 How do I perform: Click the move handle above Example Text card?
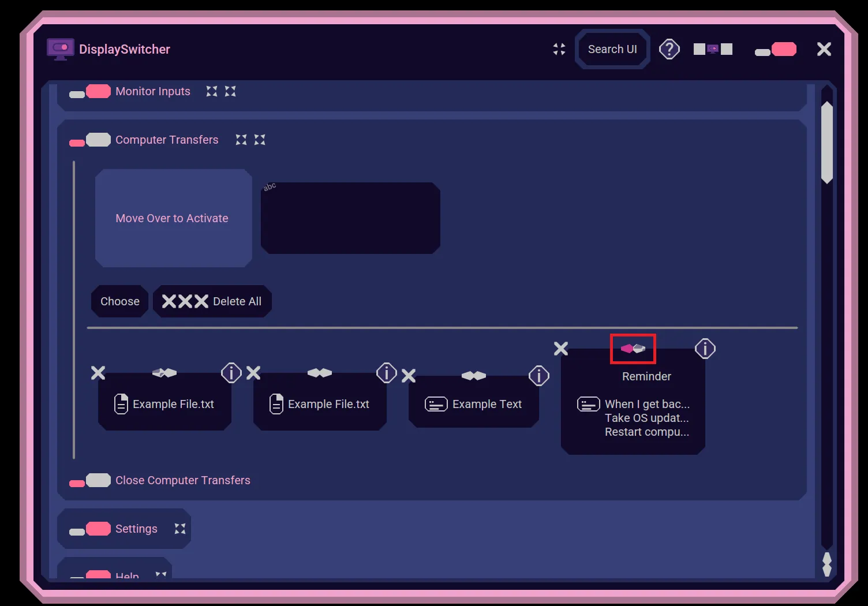point(474,376)
